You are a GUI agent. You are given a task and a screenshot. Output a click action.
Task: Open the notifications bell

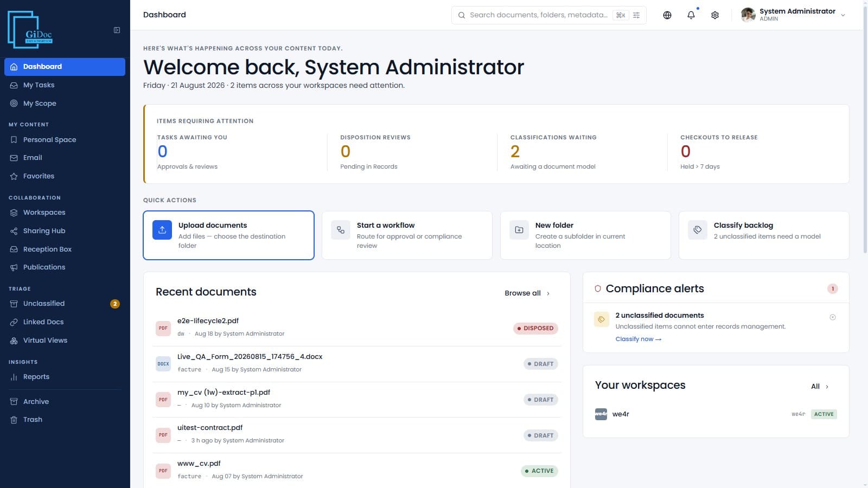691,15
